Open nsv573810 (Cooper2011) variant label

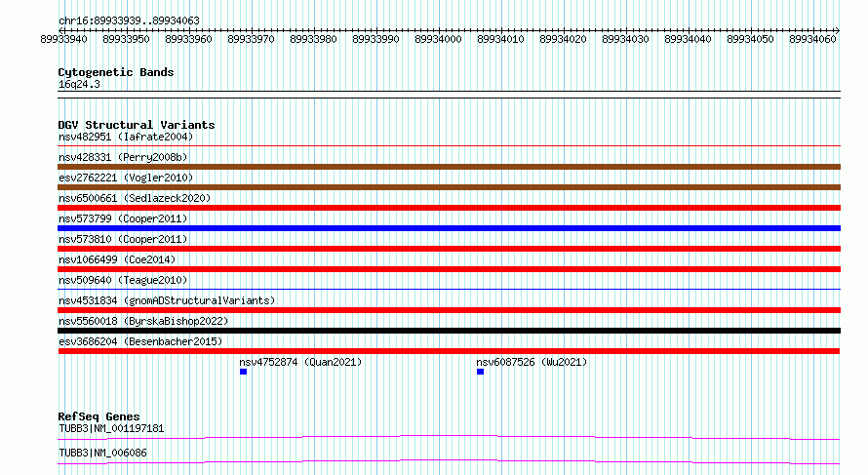[x=123, y=239]
